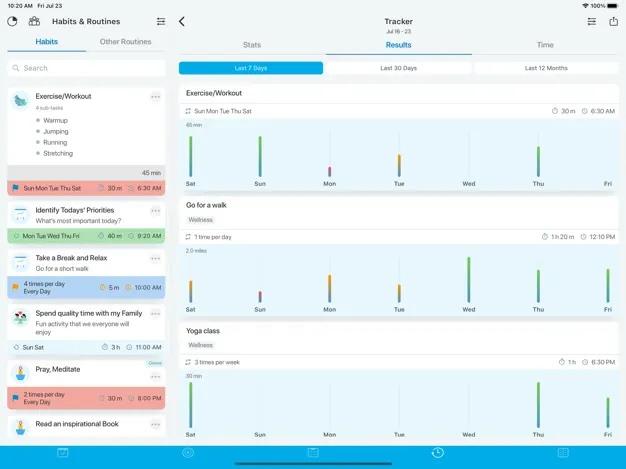Open more options for Spend quality time with my Family
626x469 pixels.
(x=155, y=314)
